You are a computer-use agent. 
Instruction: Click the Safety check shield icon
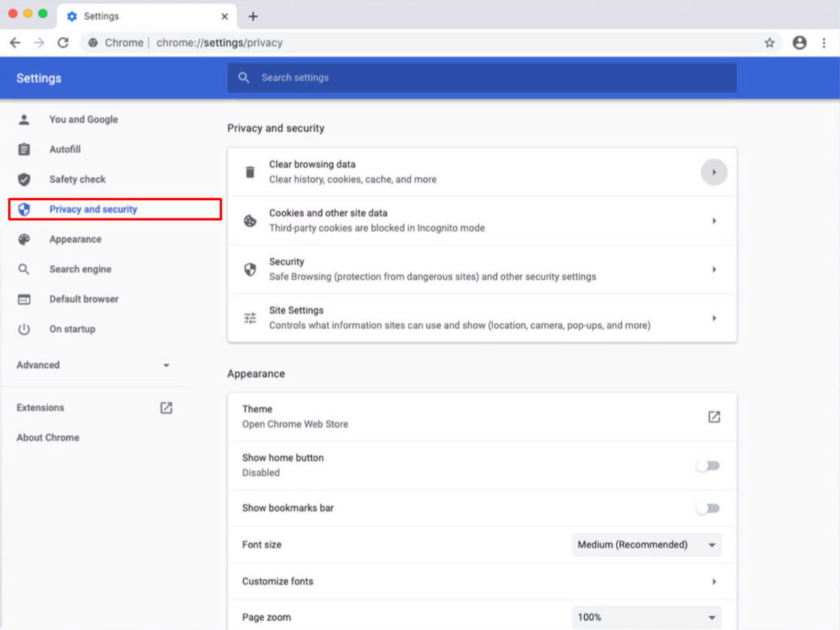(24, 179)
